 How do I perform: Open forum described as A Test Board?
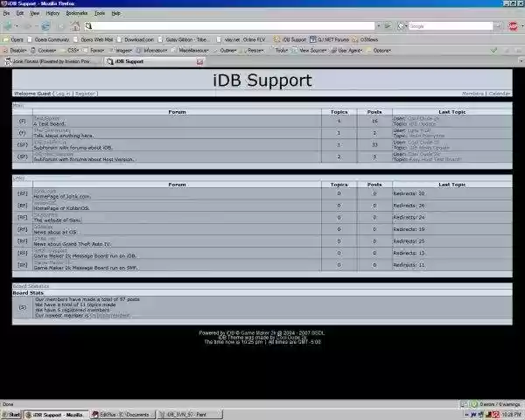[46, 119]
